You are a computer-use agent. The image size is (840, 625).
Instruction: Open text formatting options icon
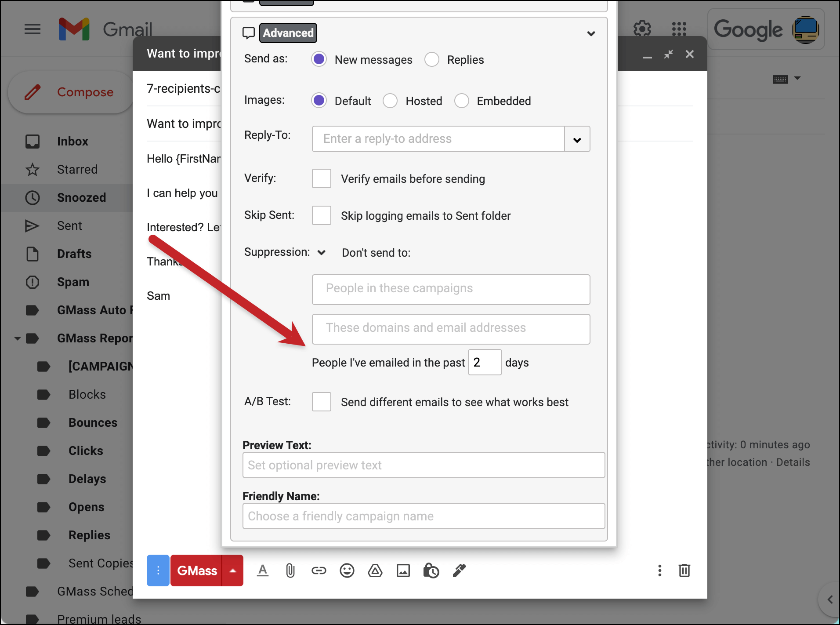point(263,570)
